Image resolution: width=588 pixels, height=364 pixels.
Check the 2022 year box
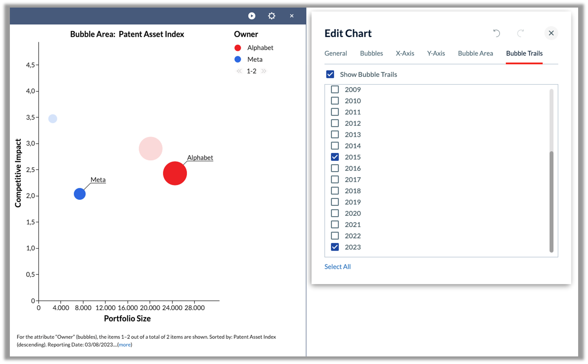click(x=335, y=236)
